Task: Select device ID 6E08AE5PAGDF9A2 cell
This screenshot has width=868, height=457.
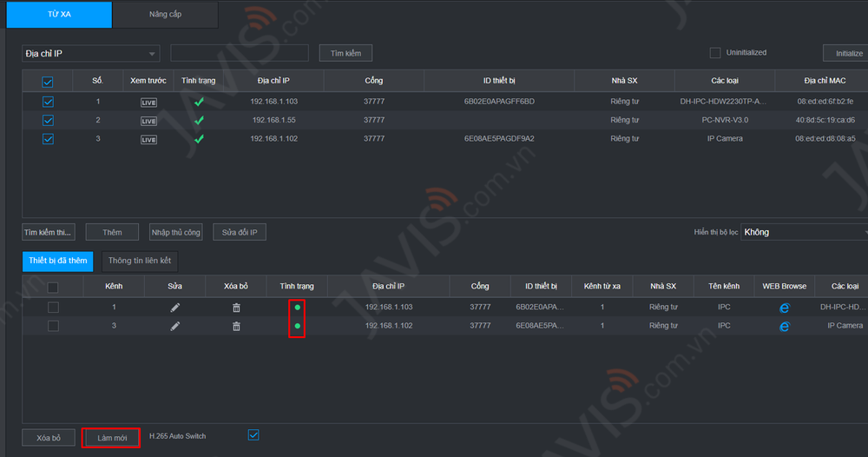Action: tap(499, 138)
